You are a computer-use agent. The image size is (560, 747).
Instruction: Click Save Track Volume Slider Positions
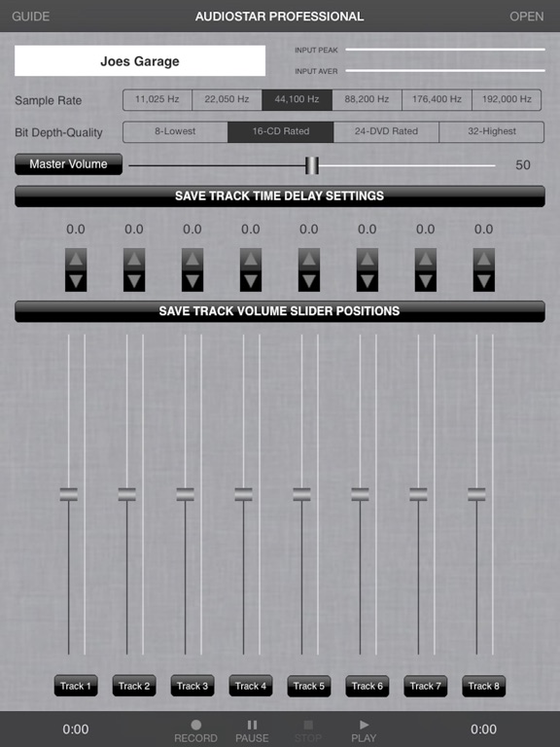click(x=280, y=311)
